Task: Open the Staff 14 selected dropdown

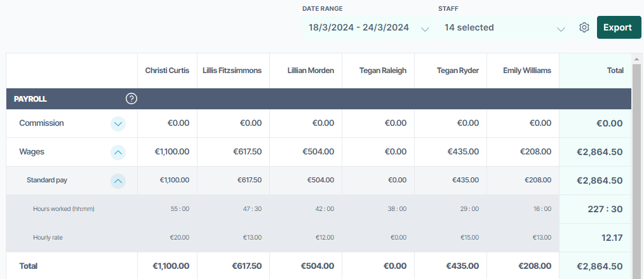Action: pos(505,27)
